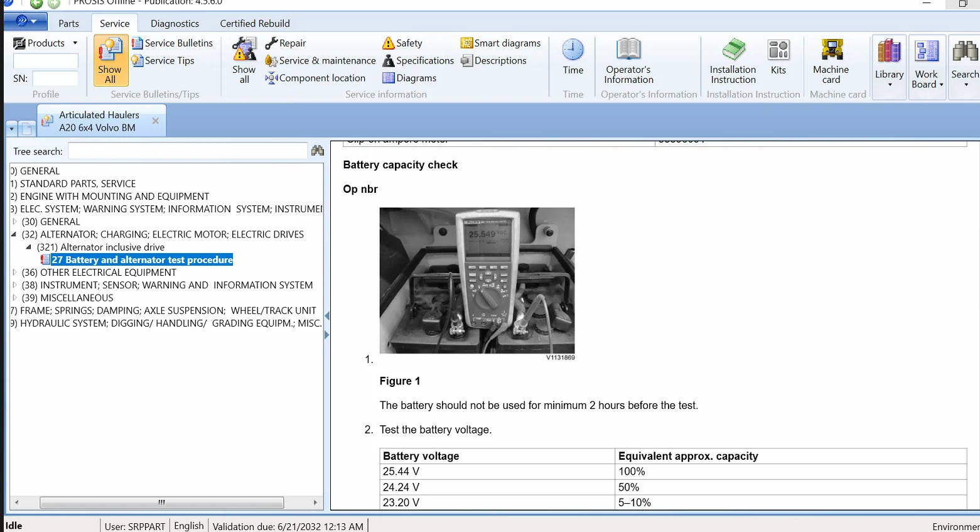Open Smart diagrams

tap(500, 43)
